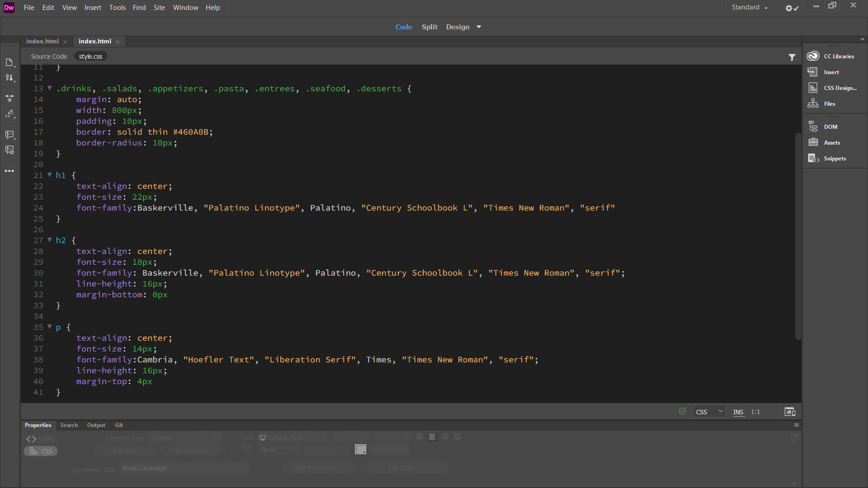Click the align center icon in Properties

click(432, 437)
